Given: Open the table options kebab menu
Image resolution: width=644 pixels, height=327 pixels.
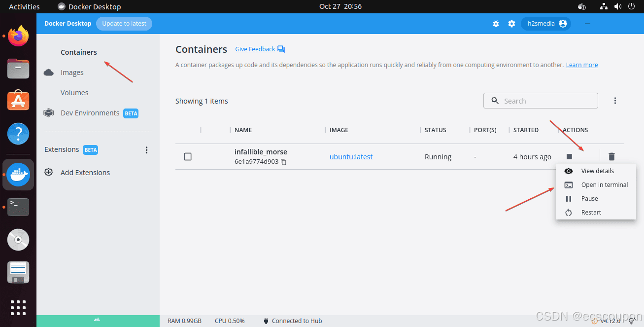Looking at the screenshot, I should 615,101.
